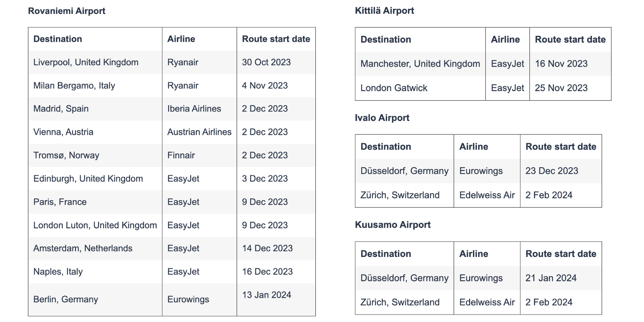Screen dimensions: 644x322
Task: Select the 21 Jan 2024 date
Action: 551,278
